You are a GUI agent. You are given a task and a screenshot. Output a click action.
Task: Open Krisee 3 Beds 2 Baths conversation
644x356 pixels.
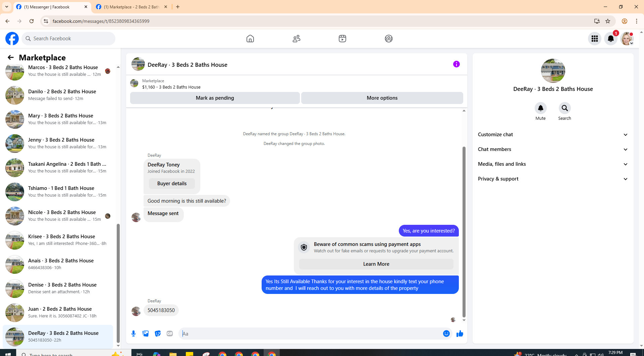pyautogui.click(x=58, y=240)
